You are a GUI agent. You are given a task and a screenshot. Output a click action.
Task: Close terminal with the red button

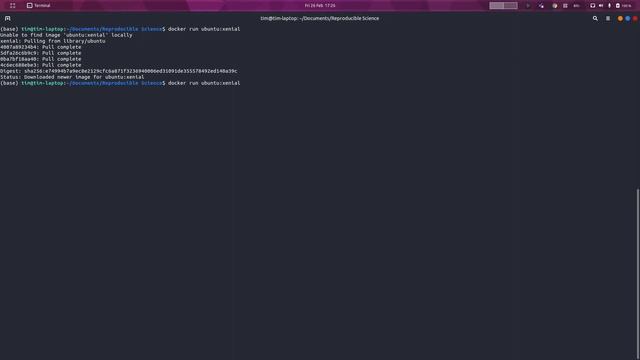tap(635, 18)
